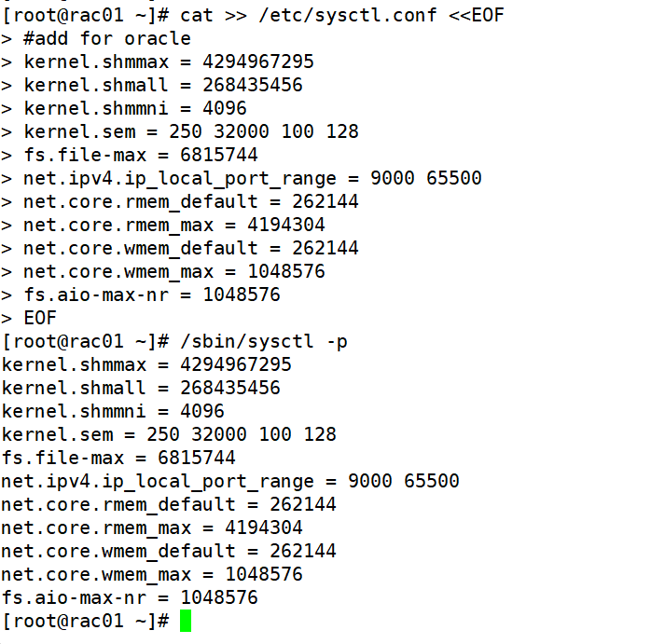The height and width of the screenshot is (644, 651).
Task: Click kernel.sem line in sysctl output
Action: click(x=169, y=434)
